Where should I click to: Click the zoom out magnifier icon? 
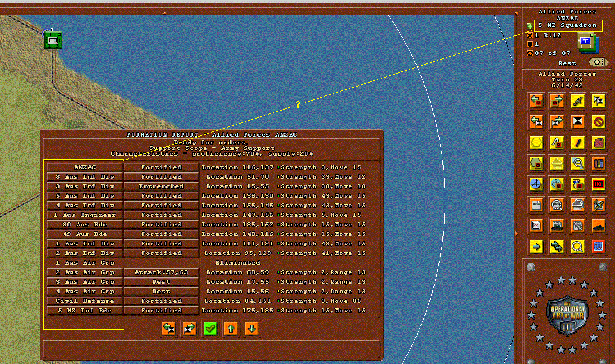pos(578,163)
